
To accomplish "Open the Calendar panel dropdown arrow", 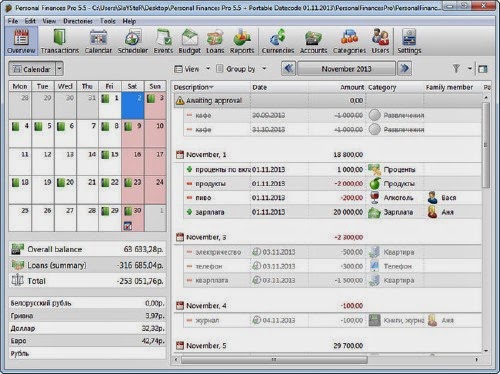I will point(59,69).
